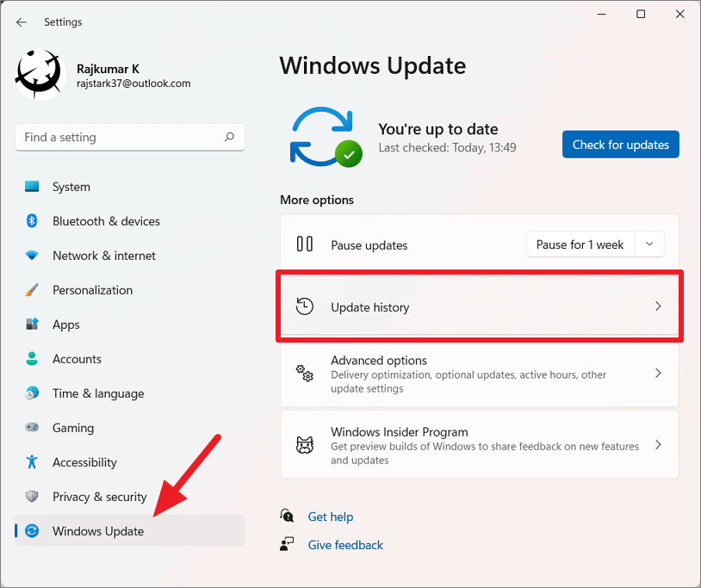Click the Network Wi-Fi icon
Image resolution: width=701 pixels, height=588 pixels.
coord(32,255)
